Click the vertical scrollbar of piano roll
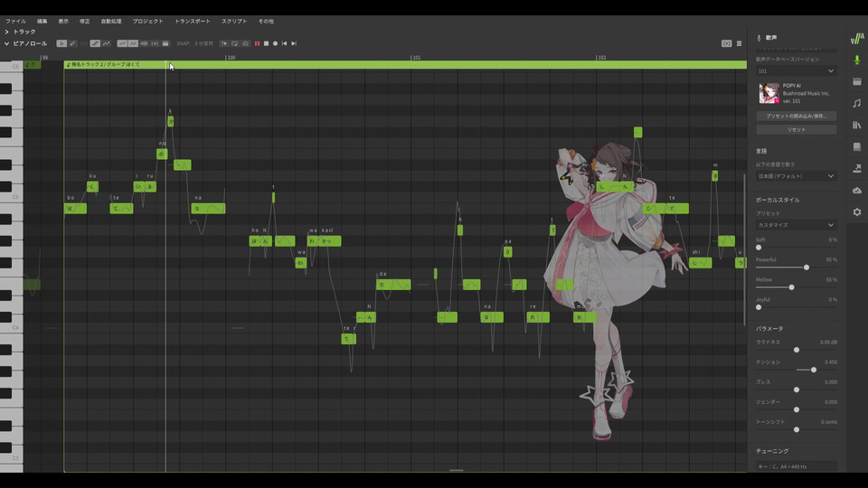Screen dimensions: 868x488 click(x=744, y=249)
